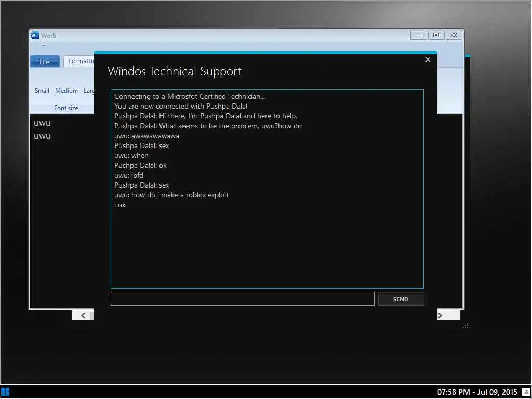Click the last chat line ': ok'
Image resolution: width=532 pixels, height=399 pixels.
[120, 205]
